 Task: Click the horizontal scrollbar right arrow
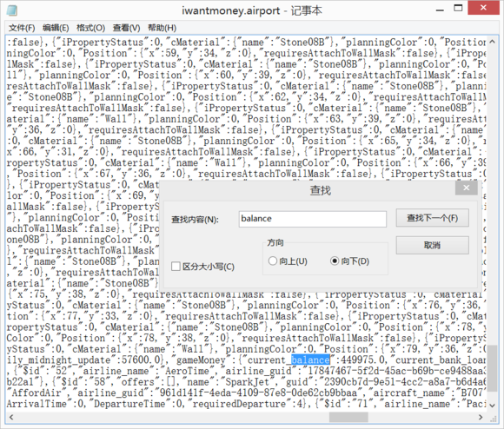coord(481,417)
